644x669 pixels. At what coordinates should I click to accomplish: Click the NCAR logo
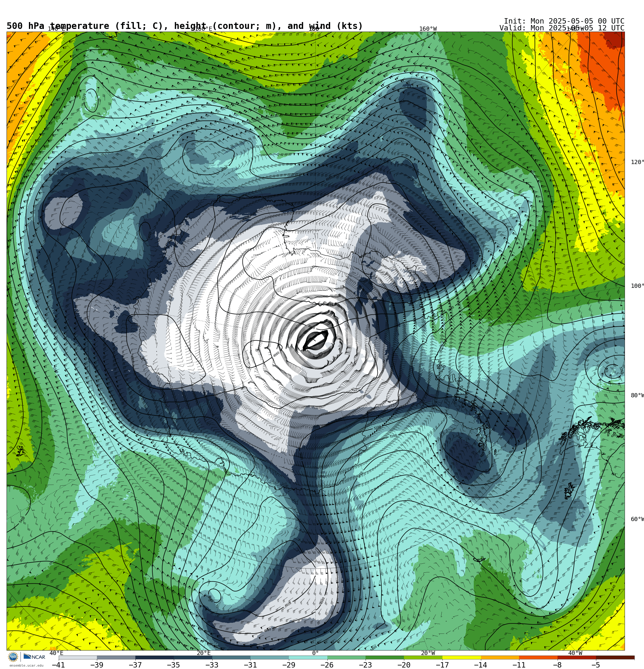click(34, 657)
